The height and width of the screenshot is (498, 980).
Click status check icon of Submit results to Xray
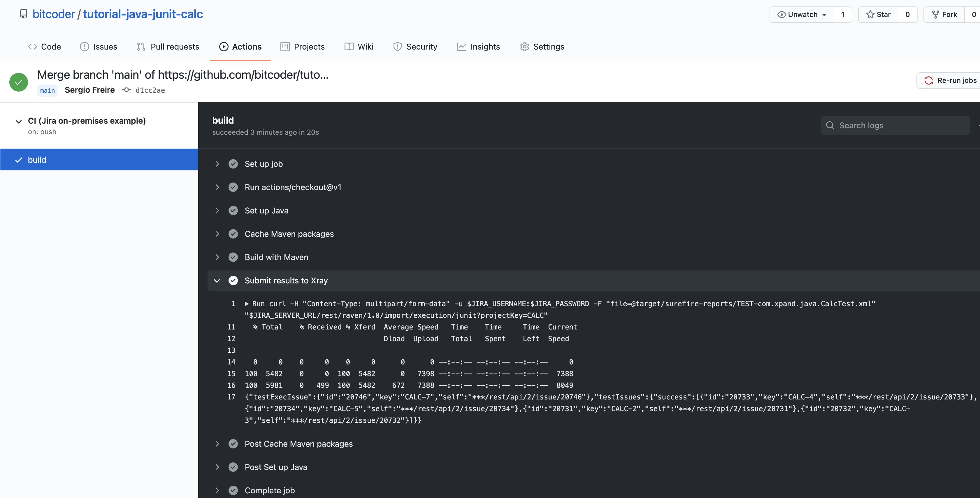click(233, 280)
